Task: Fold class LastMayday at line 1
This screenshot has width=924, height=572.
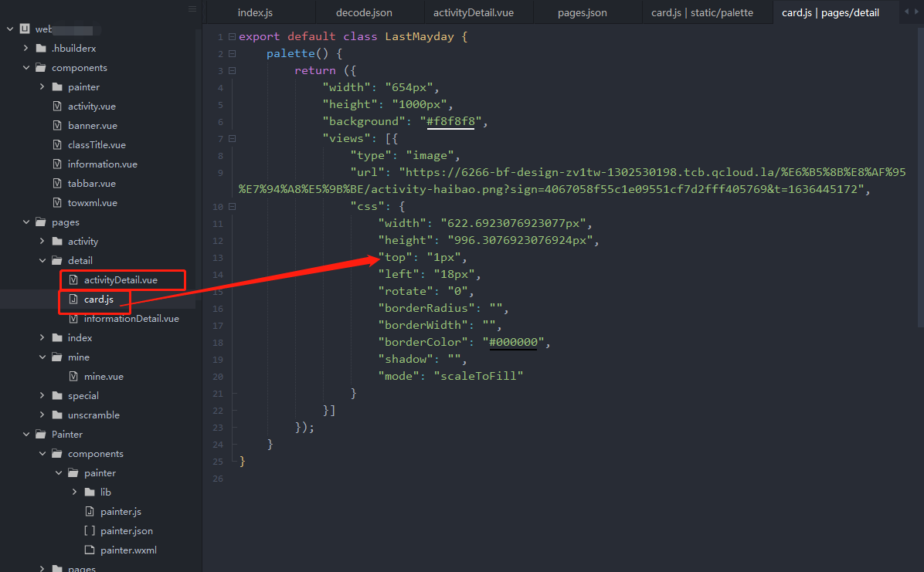Action: click(x=233, y=36)
